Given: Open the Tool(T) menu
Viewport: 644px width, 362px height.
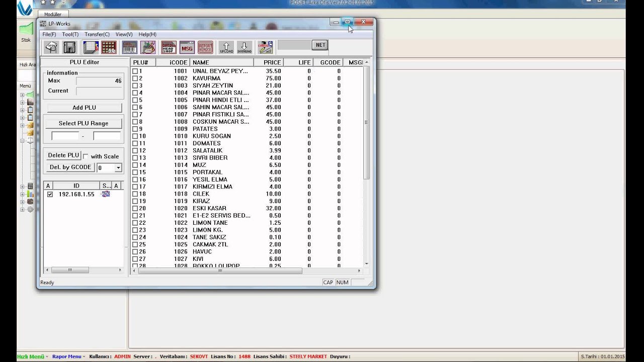Looking at the screenshot, I should 70,34.
